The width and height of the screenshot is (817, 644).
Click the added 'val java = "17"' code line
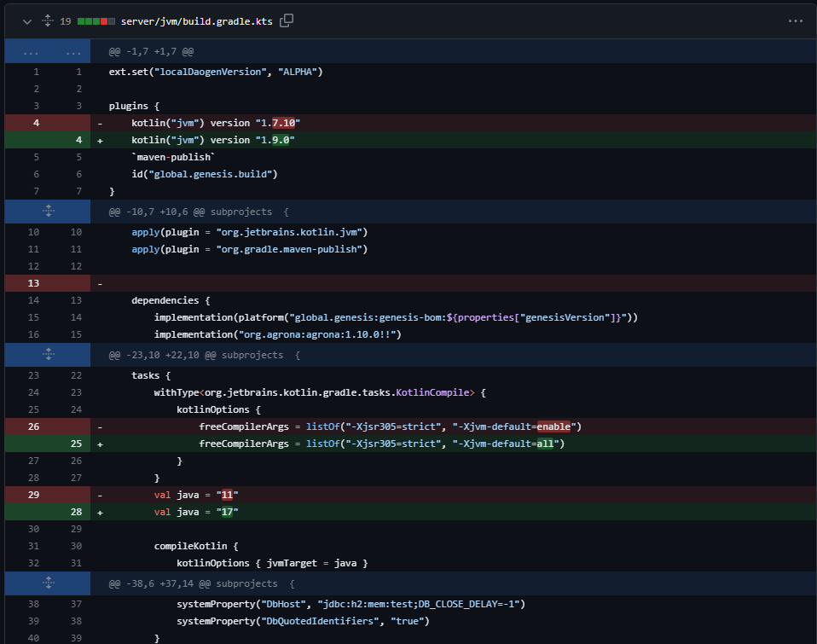click(x=196, y=512)
